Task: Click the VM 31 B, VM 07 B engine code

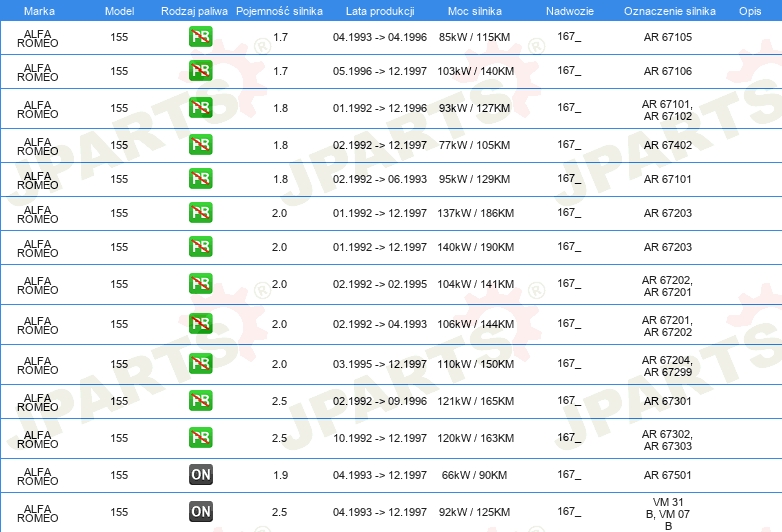Action: pyautogui.click(x=667, y=514)
